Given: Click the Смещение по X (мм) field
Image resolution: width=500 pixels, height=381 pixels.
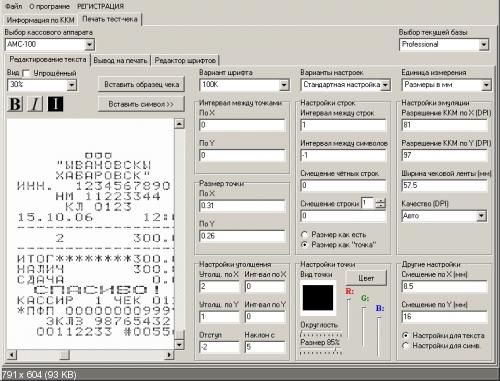Looking at the screenshot, I should click(445, 286).
